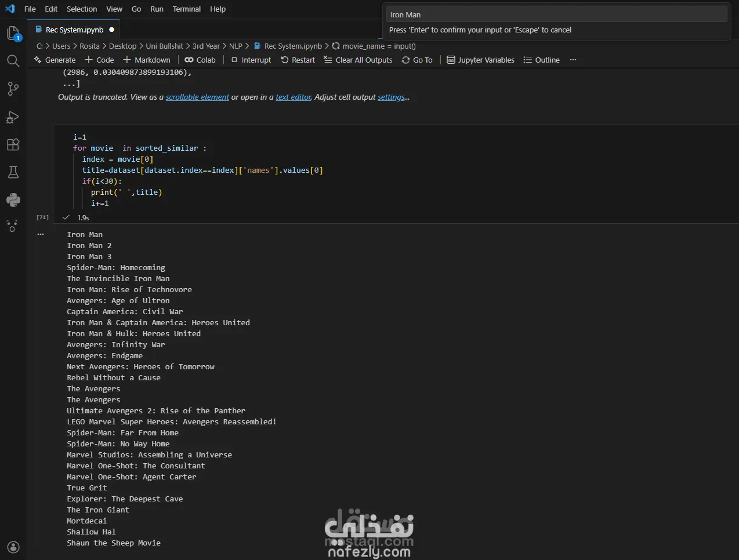Open the Help menu
739x560 pixels.
coord(218,9)
